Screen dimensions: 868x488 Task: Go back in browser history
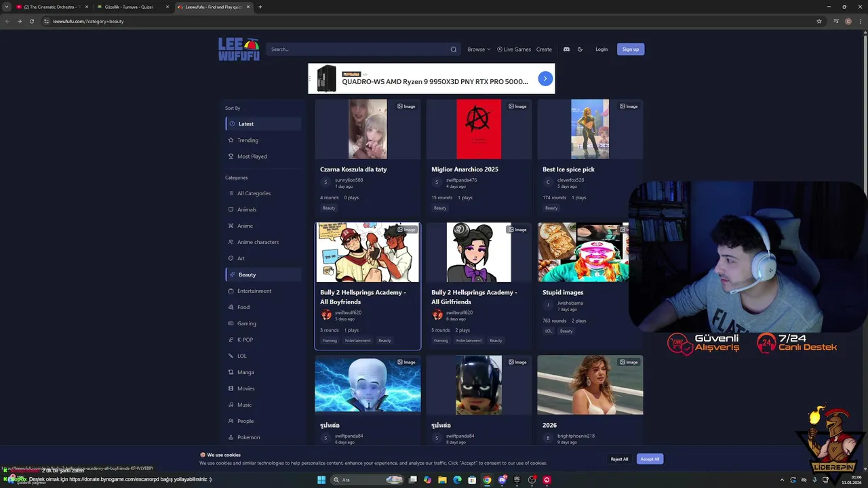(x=7, y=21)
